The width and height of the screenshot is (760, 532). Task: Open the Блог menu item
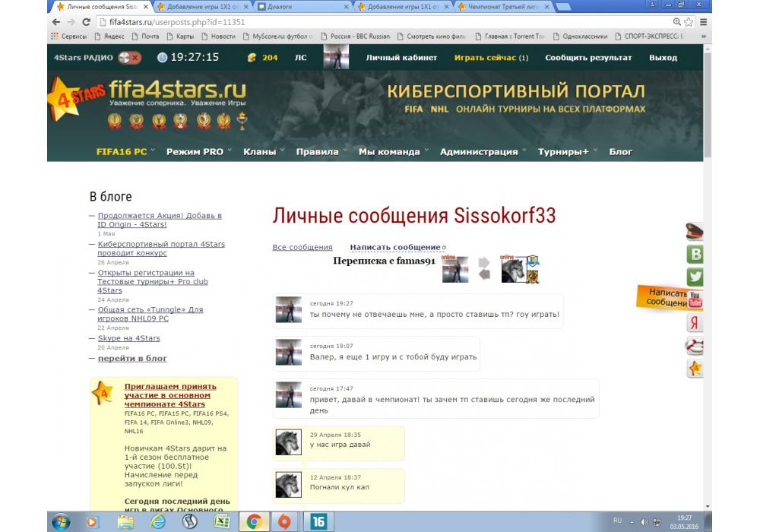tap(620, 151)
